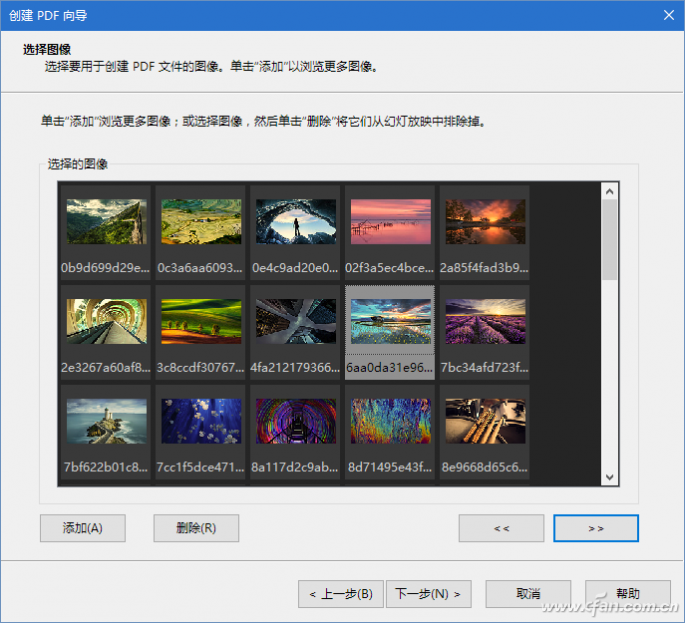
Task: Click the scrollbar down arrow in image list
Action: [x=610, y=477]
